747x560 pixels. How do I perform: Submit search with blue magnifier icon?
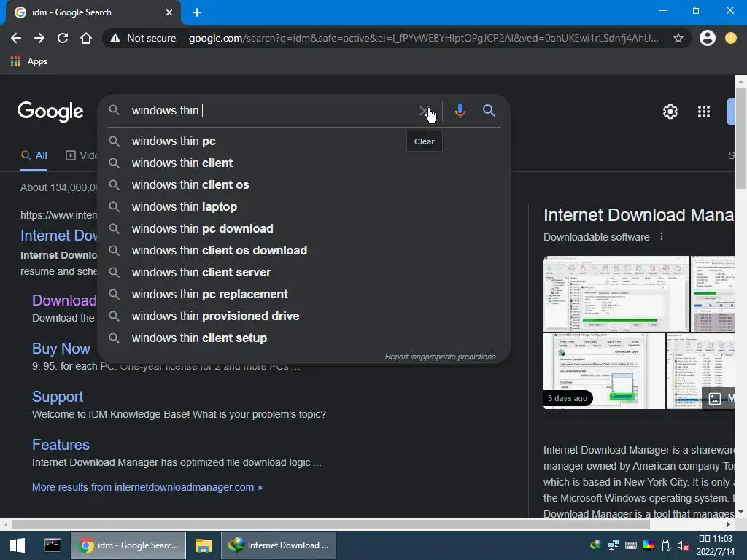coord(489,111)
